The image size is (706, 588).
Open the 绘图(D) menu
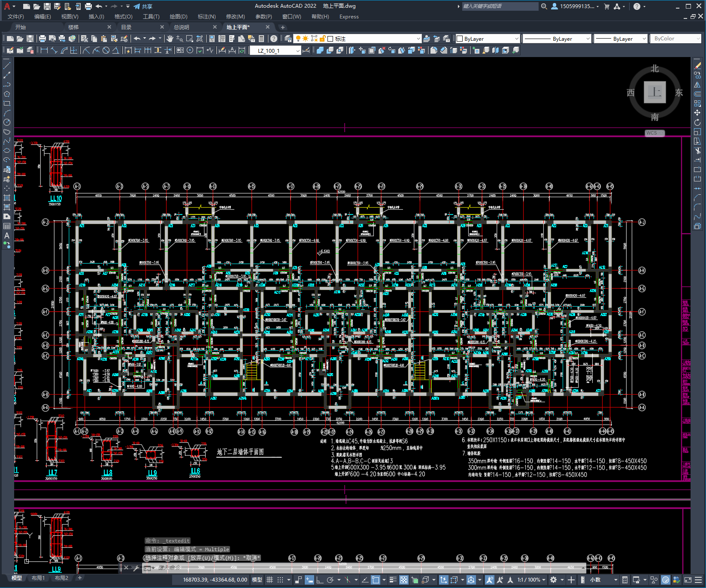pyautogui.click(x=179, y=17)
